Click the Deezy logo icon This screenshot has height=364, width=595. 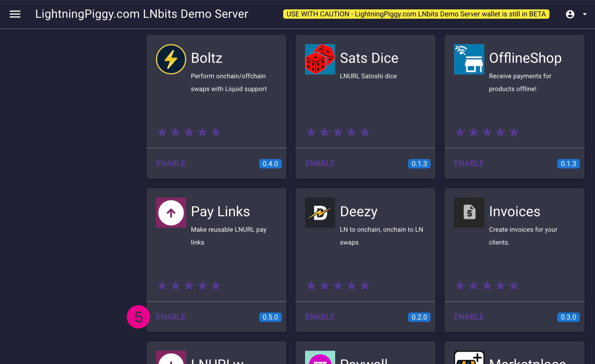click(320, 213)
